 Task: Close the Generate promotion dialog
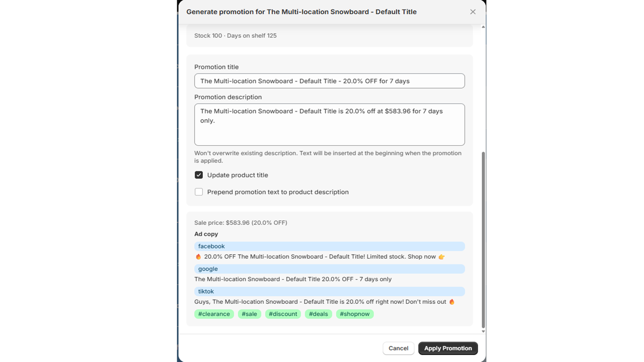point(473,12)
